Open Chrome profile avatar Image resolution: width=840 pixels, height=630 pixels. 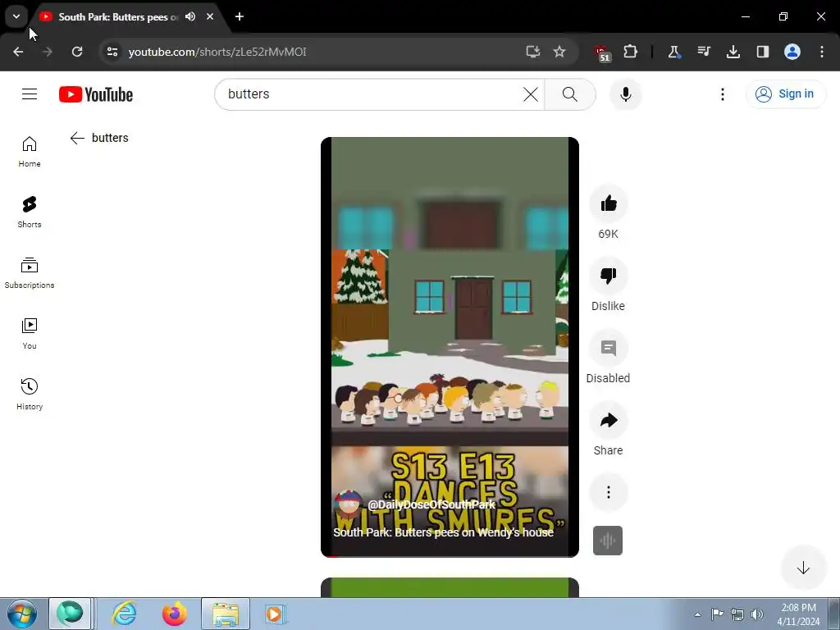pos(792,52)
